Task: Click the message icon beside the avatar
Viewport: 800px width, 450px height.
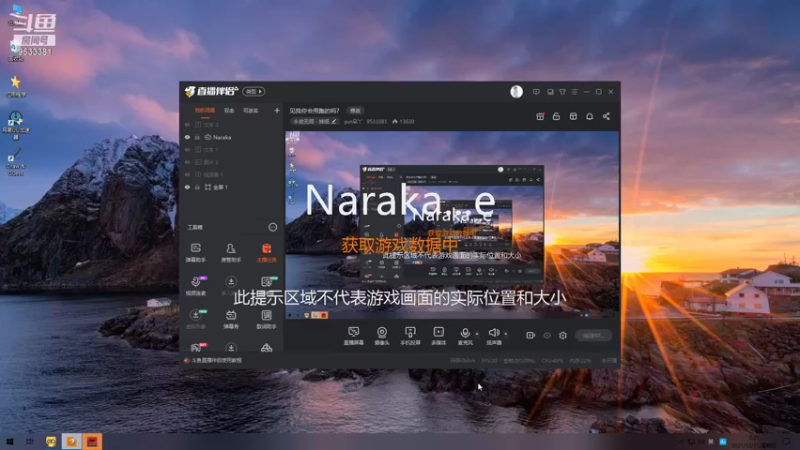Action: [536, 92]
